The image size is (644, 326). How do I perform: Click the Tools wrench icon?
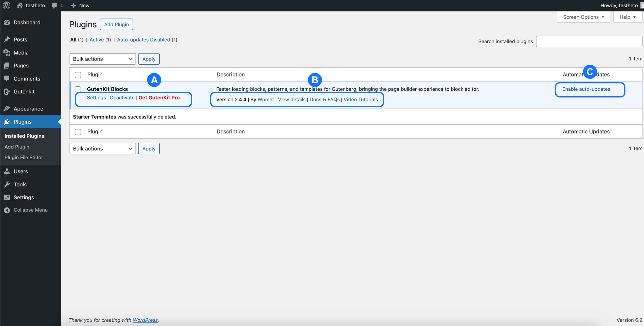[x=7, y=184]
